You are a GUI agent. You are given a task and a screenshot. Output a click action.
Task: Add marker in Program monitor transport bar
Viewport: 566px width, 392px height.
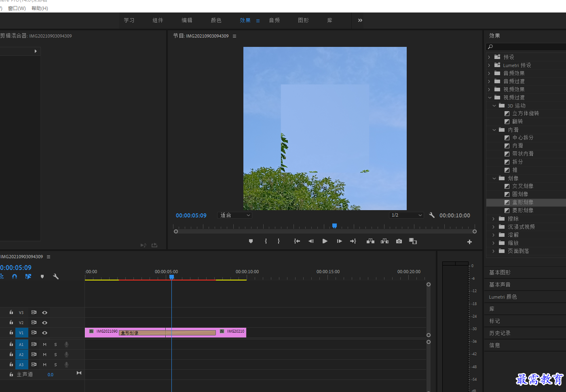pos(251,241)
